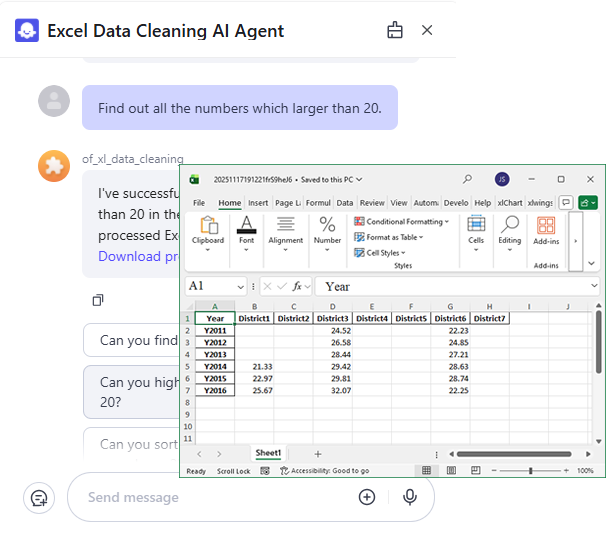Click the macro recording icon in status bar

pyautogui.click(x=265, y=471)
